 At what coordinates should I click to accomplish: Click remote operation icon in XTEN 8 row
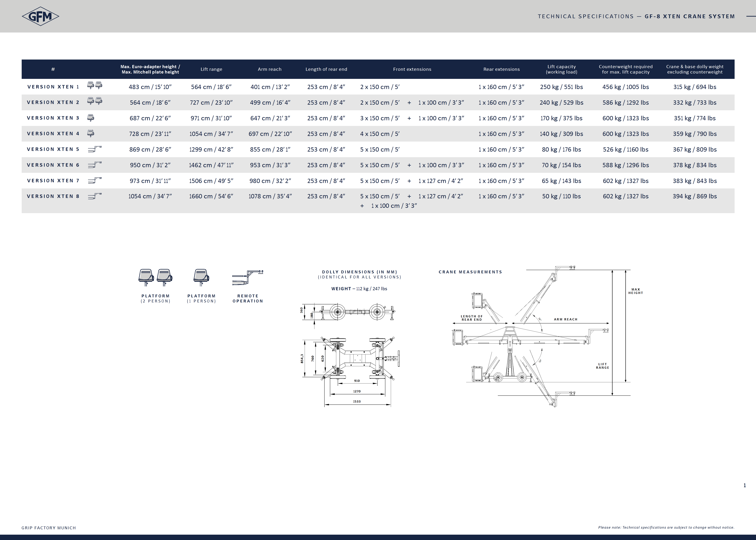(x=95, y=196)
